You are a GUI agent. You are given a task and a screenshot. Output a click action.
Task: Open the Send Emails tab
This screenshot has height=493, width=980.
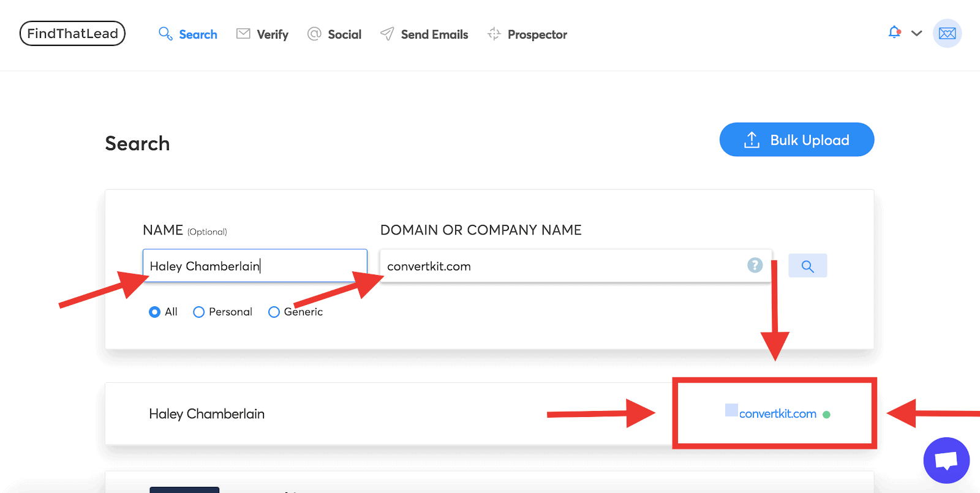tap(424, 34)
